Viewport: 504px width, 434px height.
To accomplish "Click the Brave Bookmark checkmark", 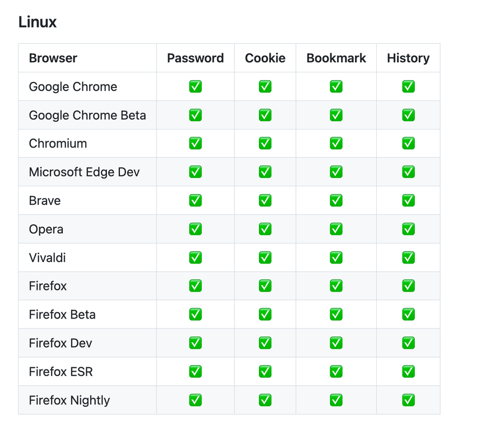I will (x=336, y=201).
